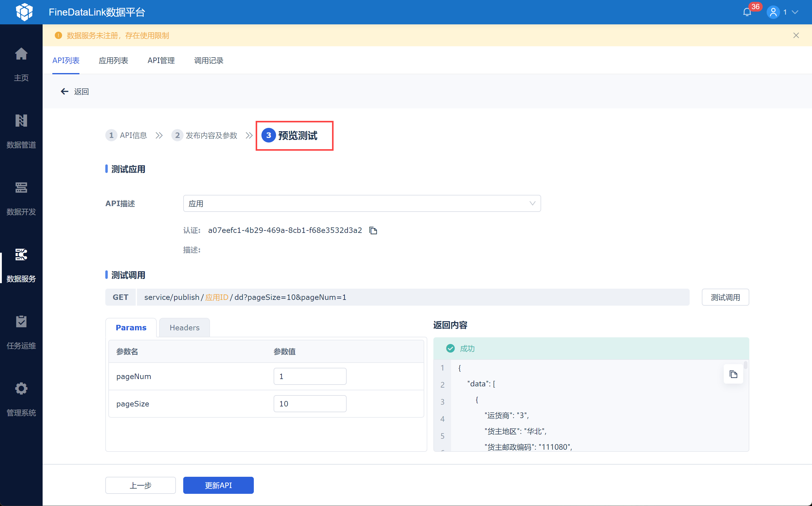Open the 调用记录 tab
Image resolution: width=812 pixels, height=506 pixels.
[x=209, y=61]
